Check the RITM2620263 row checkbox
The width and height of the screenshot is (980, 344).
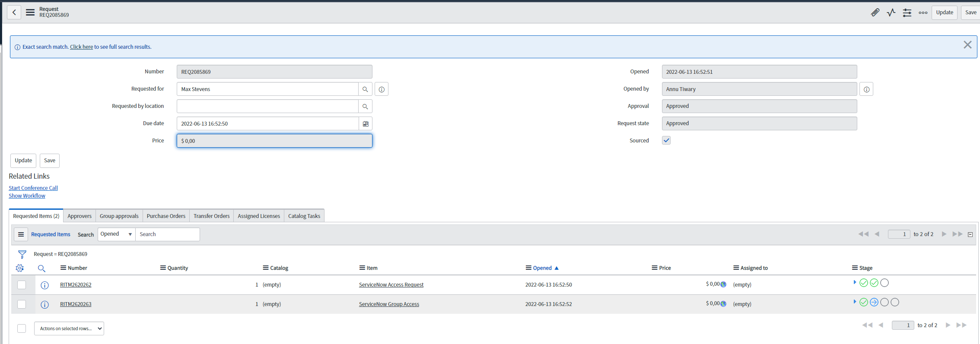22,304
